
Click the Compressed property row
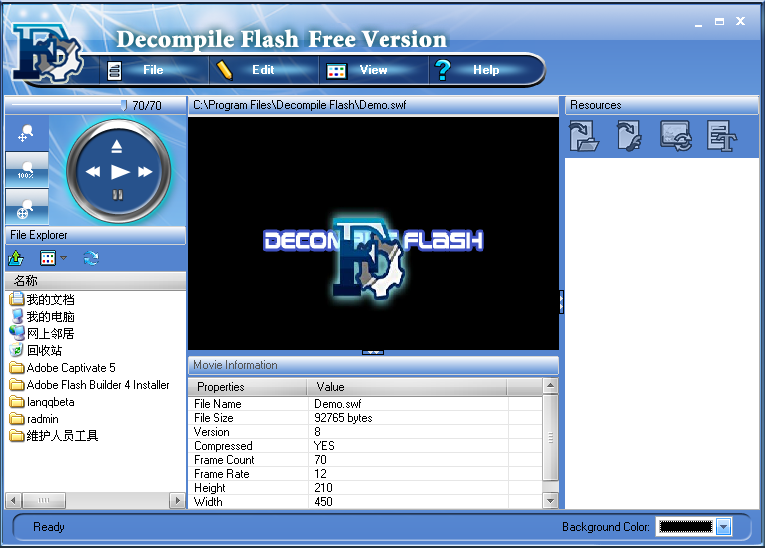[365, 446]
